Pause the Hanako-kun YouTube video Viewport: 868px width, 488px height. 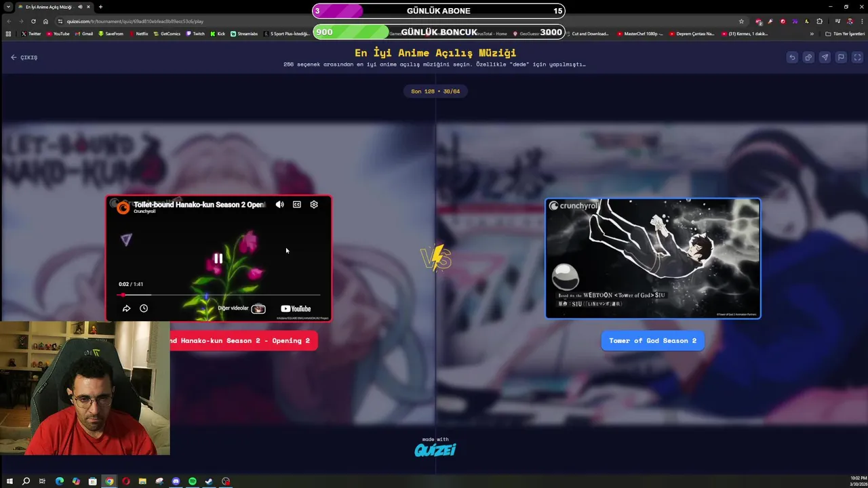(218, 258)
